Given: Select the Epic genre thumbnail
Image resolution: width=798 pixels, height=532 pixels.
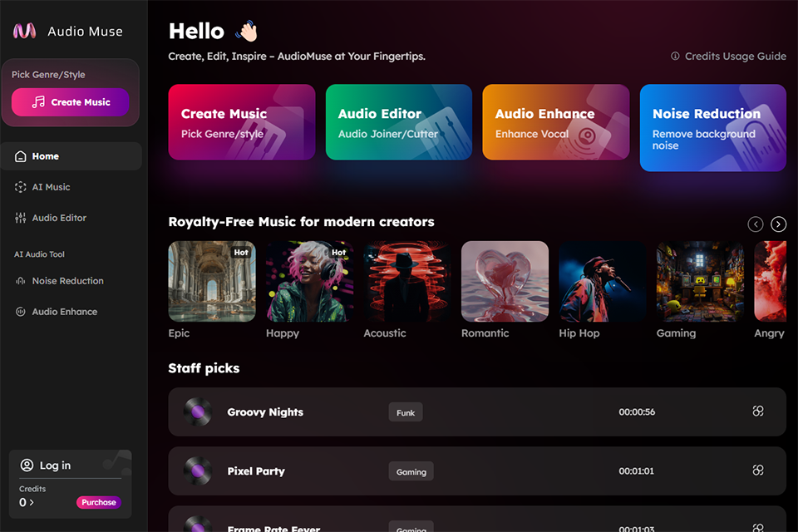Looking at the screenshot, I should (x=212, y=282).
